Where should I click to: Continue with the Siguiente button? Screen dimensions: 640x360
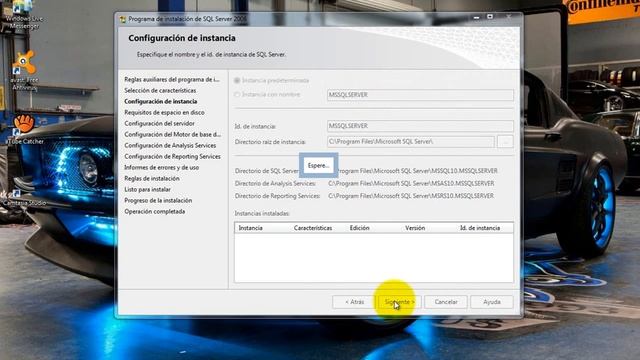click(x=400, y=302)
